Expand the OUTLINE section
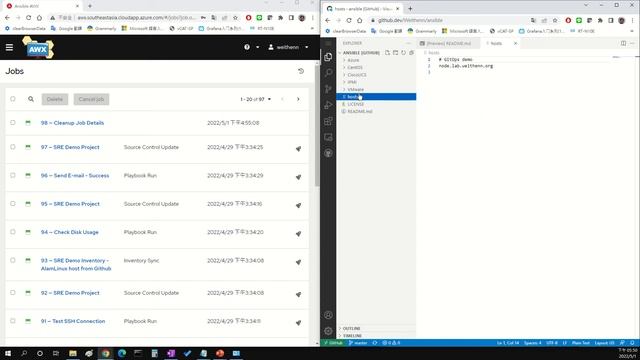640x360 pixels. click(x=376, y=328)
